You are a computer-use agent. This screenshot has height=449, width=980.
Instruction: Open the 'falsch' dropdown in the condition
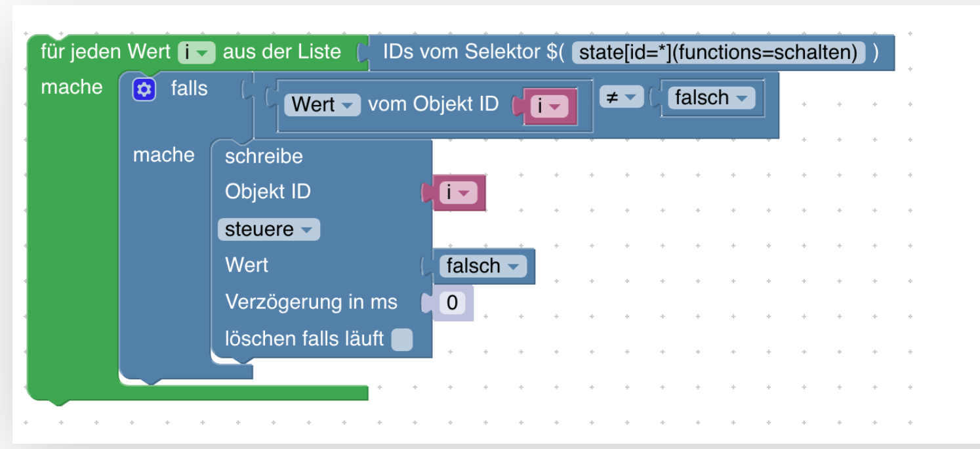click(711, 98)
